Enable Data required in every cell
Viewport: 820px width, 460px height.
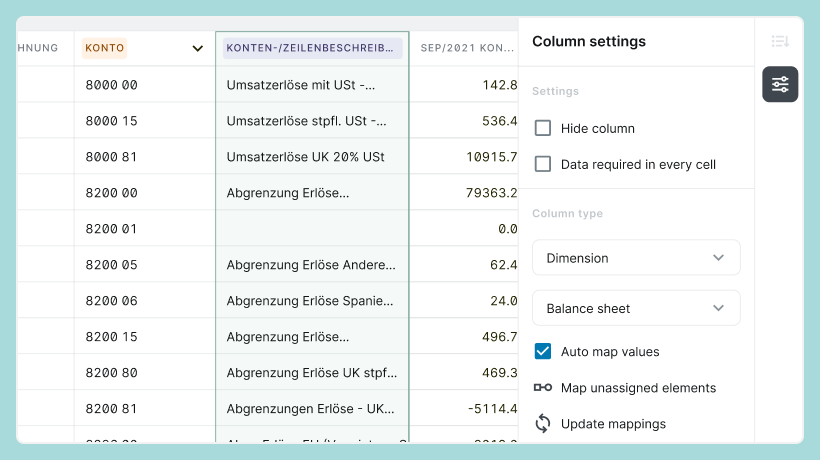543,164
